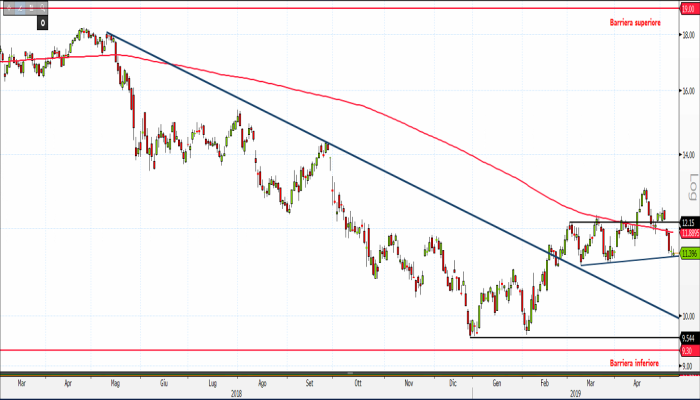Click the green 11.396 current price tag
Screen dimensions: 700x400
[x=688, y=254]
